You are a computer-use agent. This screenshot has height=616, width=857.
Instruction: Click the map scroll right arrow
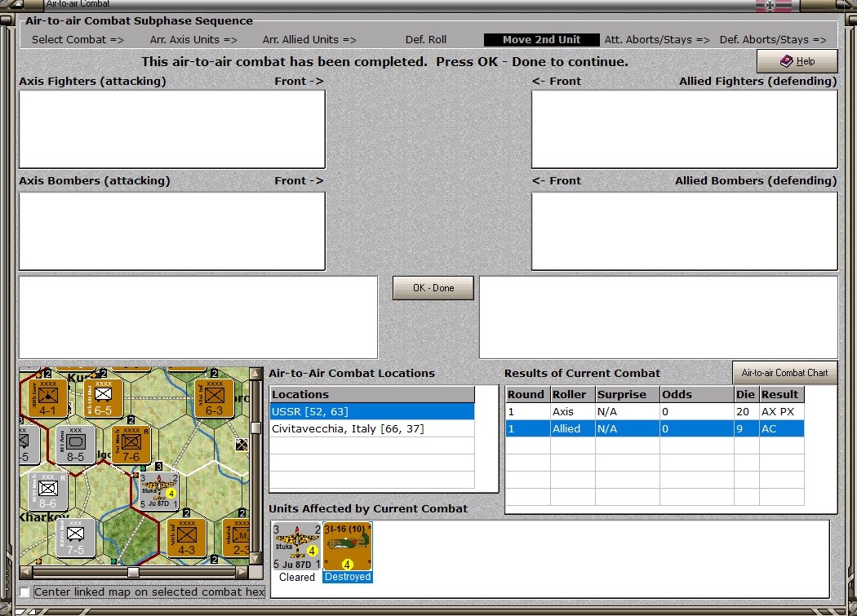[x=242, y=572]
